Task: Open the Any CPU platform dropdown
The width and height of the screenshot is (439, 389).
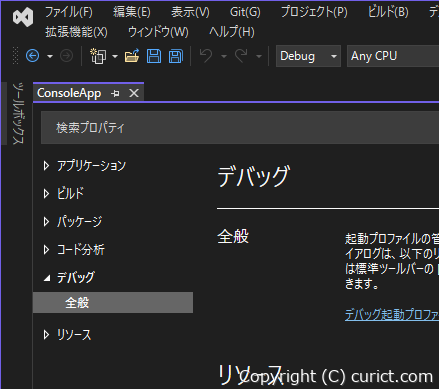Action: pos(393,56)
